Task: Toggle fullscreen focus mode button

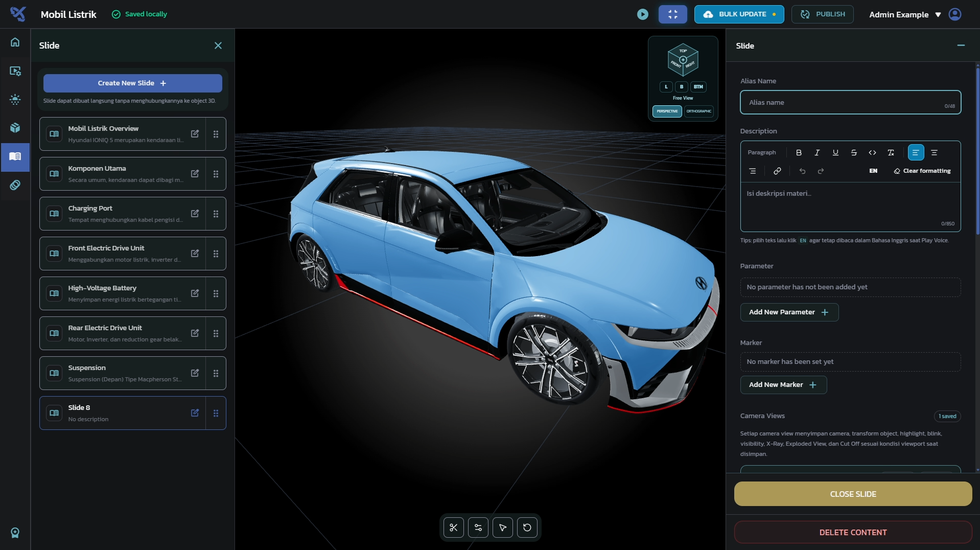Action: click(x=673, y=14)
